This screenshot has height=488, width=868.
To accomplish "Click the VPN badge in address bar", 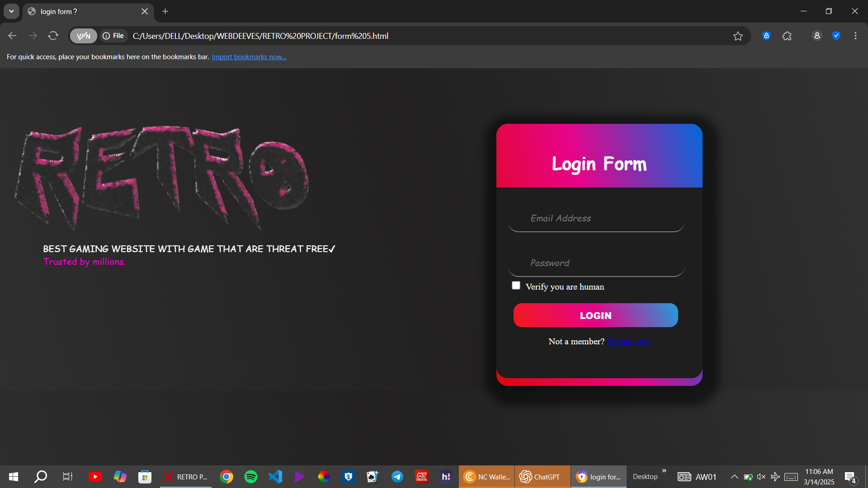I will (84, 36).
